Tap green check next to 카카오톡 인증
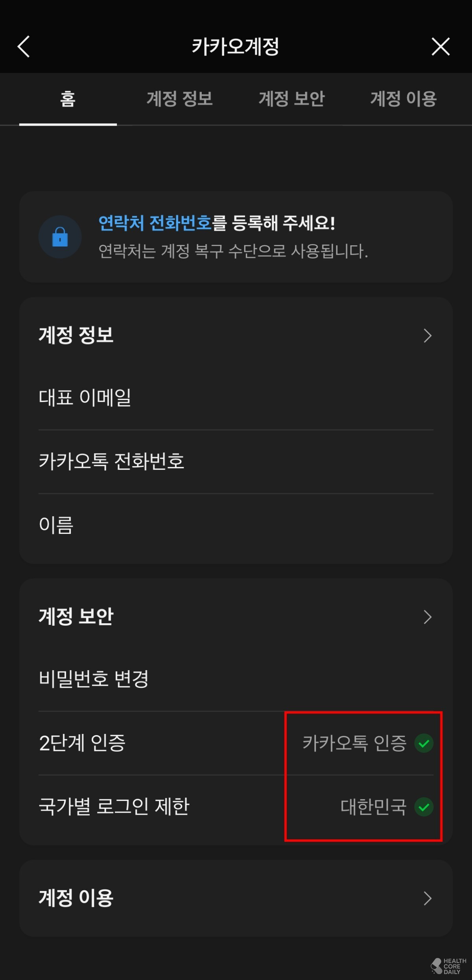 424,743
